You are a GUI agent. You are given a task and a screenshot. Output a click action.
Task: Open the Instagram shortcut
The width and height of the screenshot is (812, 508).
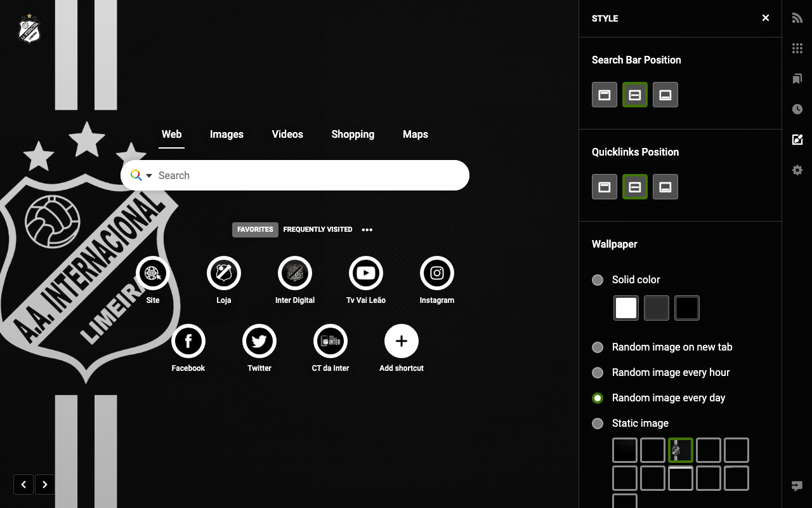point(437,273)
